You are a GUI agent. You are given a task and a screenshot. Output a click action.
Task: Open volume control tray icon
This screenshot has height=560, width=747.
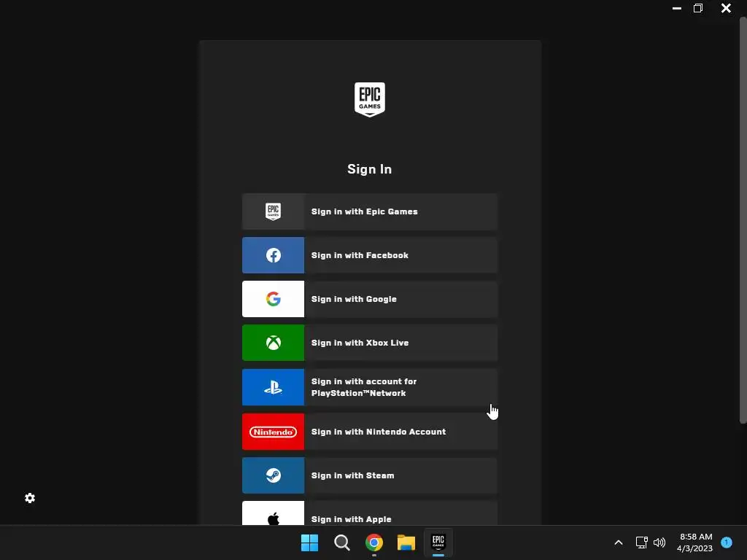659,542
